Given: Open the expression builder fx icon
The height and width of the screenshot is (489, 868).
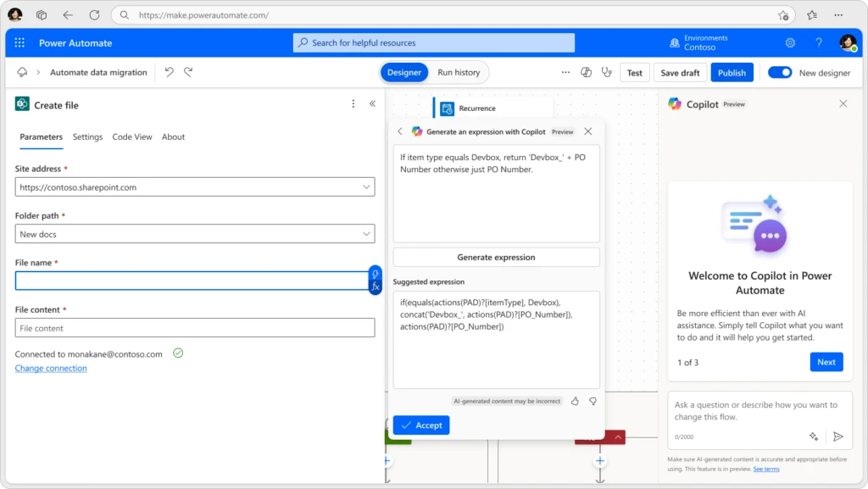Looking at the screenshot, I should [x=375, y=284].
